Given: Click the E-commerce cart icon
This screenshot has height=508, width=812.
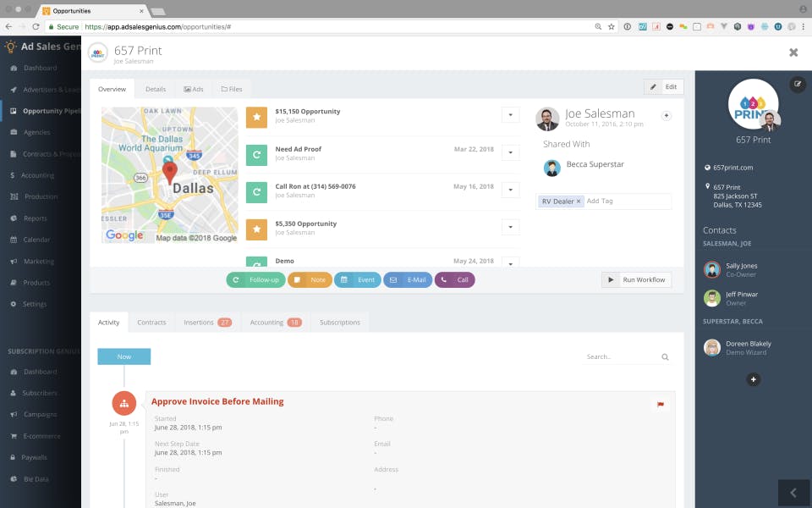Looking at the screenshot, I should click(14, 436).
